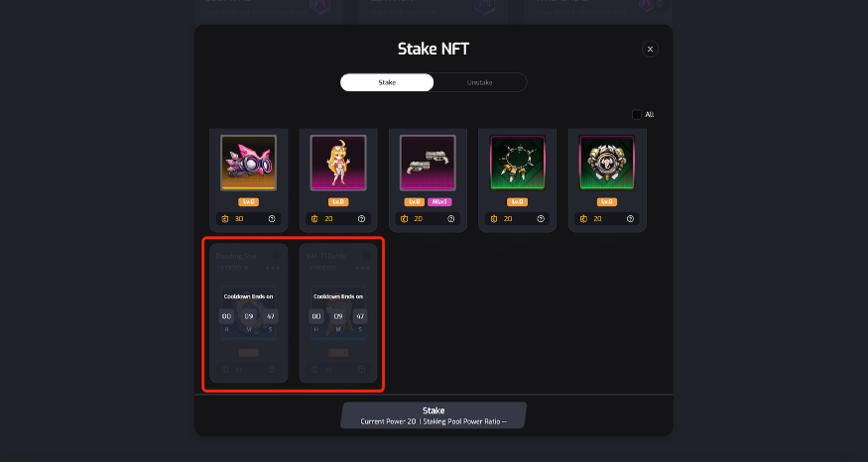Click the help icon on the spiked necklace card

[x=541, y=218]
